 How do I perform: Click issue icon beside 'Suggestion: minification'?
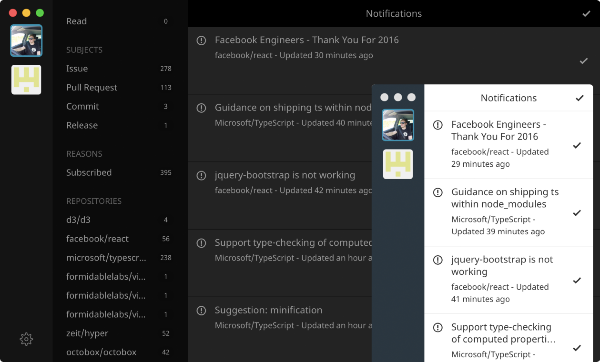pyautogui.click(x=201, y=310)
